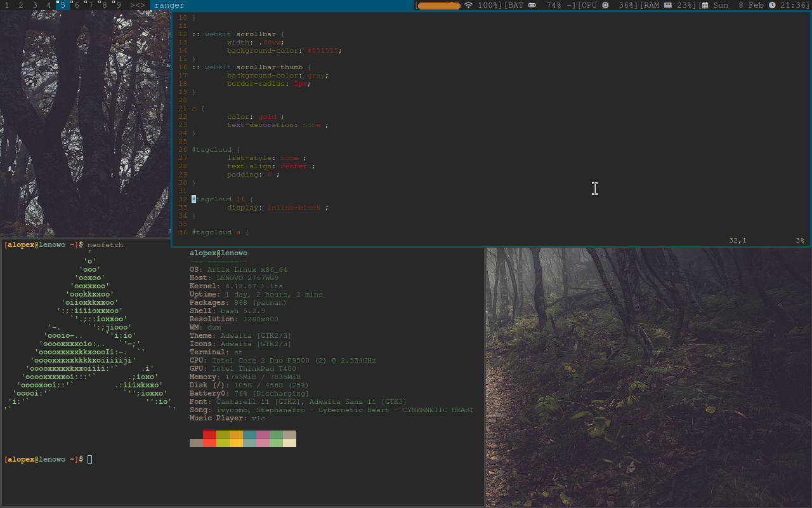Click the 'inline-block' display value
Image resolution: width=812 pixels, height=508 pixels.
pyautogui.click(x=294, y=208)
